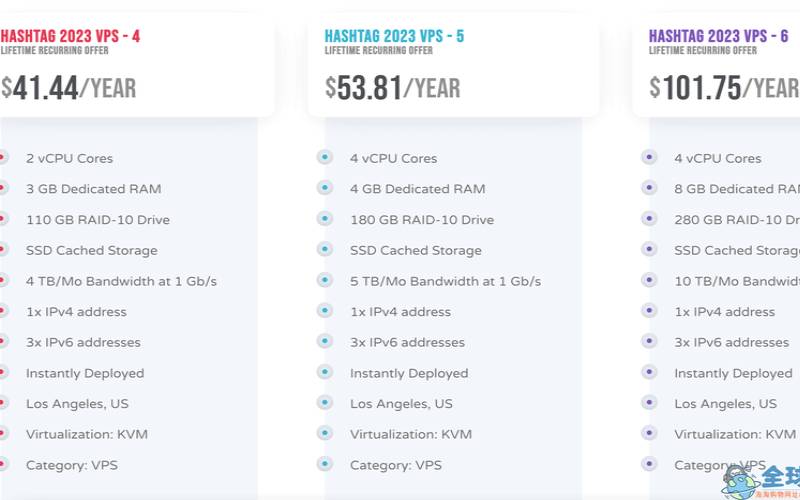Click the red bullet beside 2 vCPU Cores
This screenshot has height=500, width=800.
click(x=3, y=158)
